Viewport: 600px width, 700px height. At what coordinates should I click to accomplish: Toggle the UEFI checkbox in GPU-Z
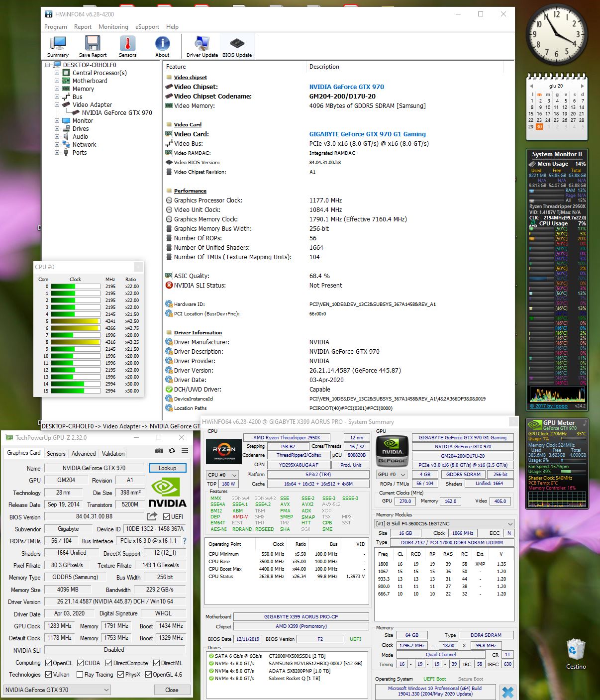pyautogui.click(x=167, y=516)
